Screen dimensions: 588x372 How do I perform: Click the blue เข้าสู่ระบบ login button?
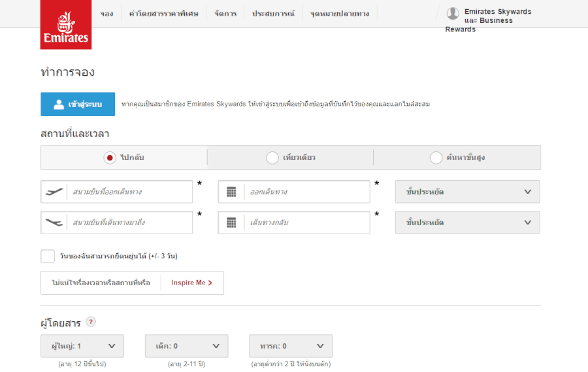pyautogui.click(x=78, y=104)
